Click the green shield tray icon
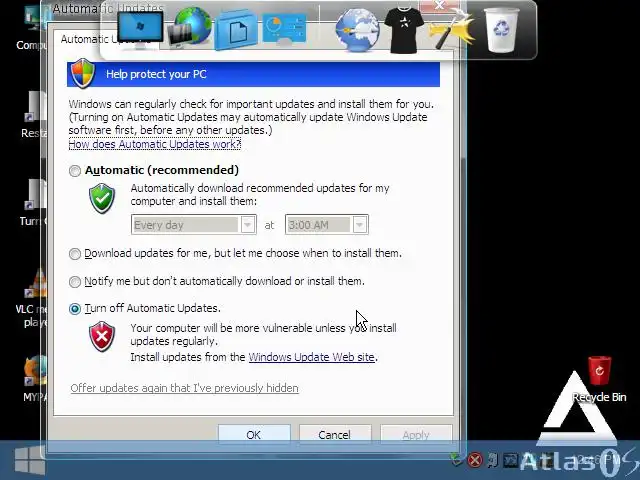 pyautogui.click(x=457, y=460)
